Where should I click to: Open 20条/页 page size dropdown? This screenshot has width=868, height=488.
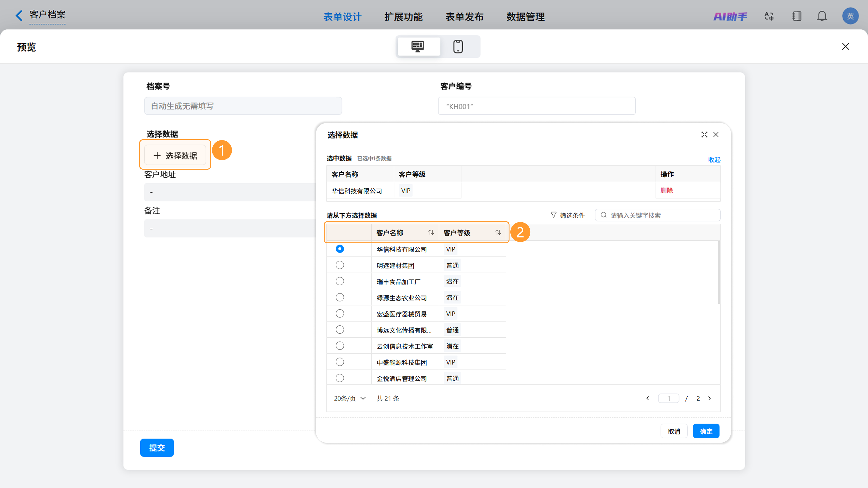click(349, 398)
